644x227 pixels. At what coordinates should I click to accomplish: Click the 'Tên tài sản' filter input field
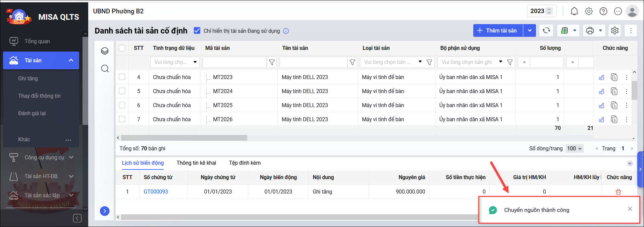pos(313,62)
